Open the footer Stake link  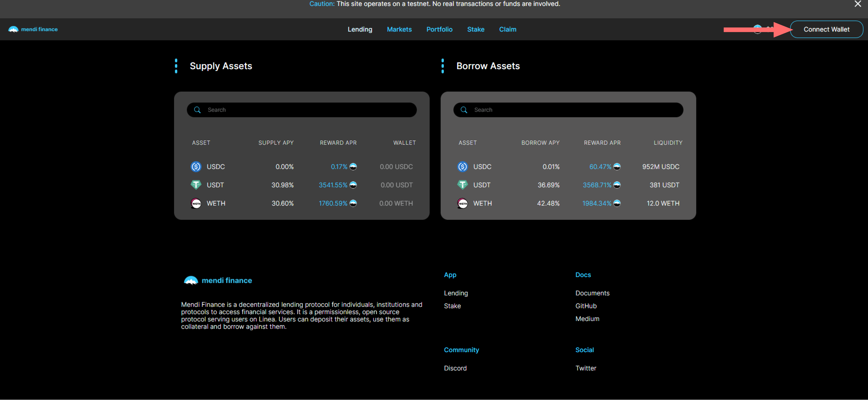pos(453,306)
